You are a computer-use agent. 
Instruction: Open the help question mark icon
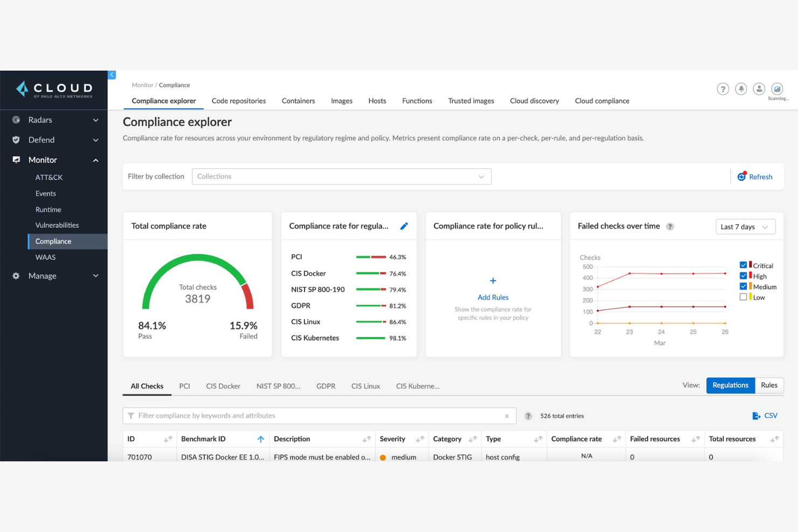(x=723, y=89)
